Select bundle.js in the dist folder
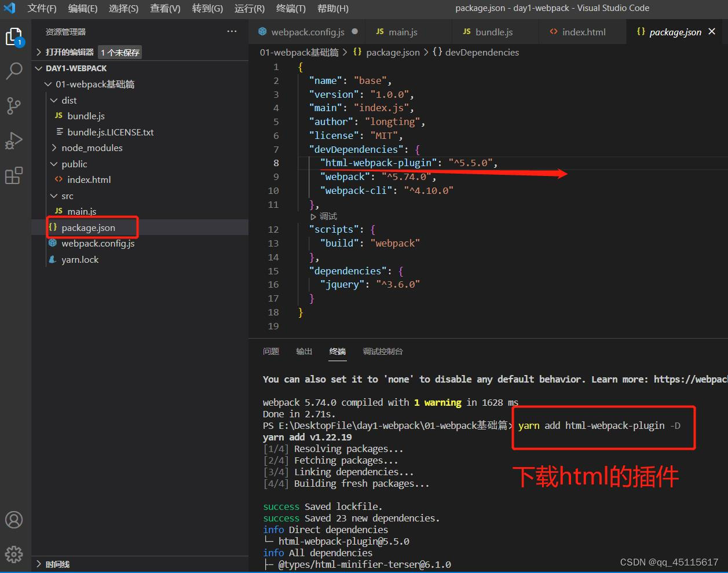This screenshot has width=728, height=573. pos(86,116)
